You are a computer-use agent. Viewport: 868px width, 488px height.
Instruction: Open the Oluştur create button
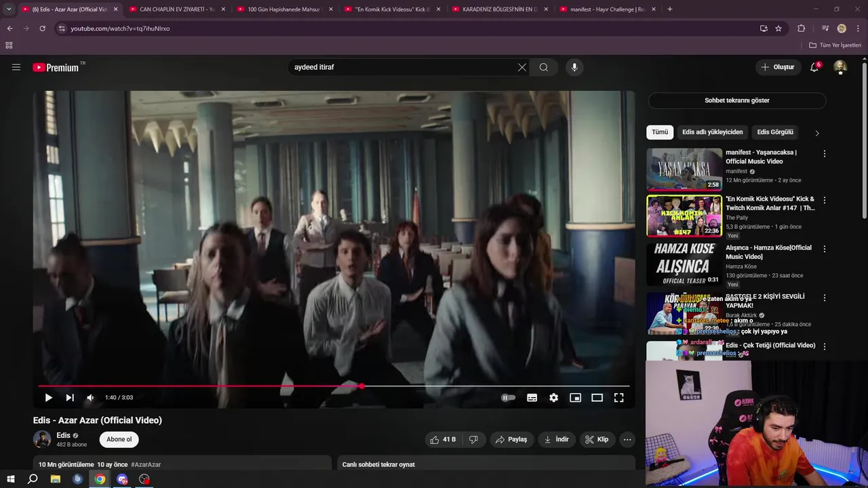point(777,67)
